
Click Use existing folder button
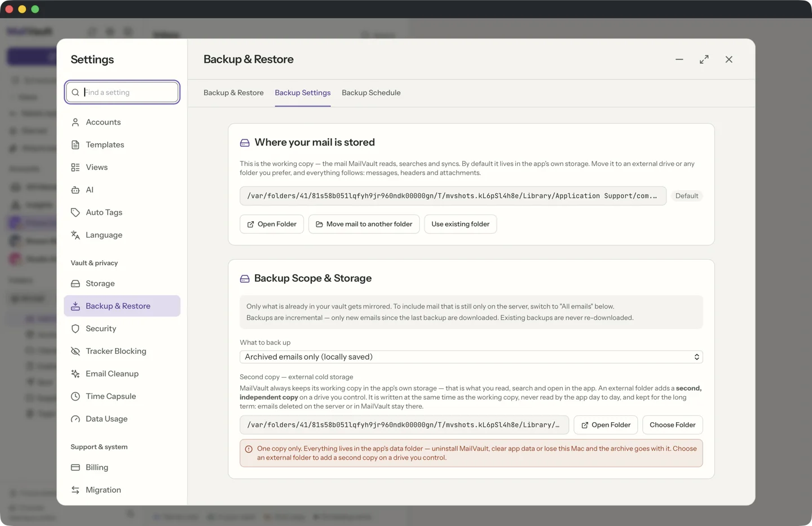(x=460, y=224)
